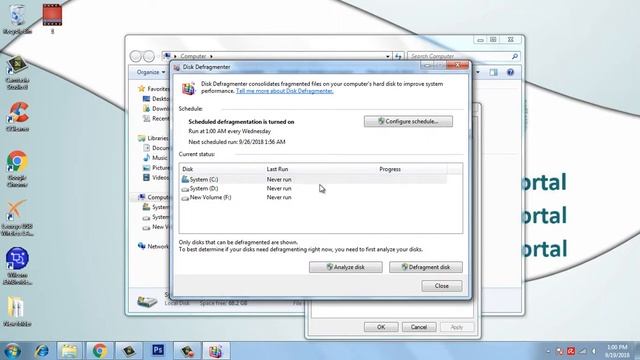Select Network in Explorer sidebar

pyautogui.click(x=153, y=246)
